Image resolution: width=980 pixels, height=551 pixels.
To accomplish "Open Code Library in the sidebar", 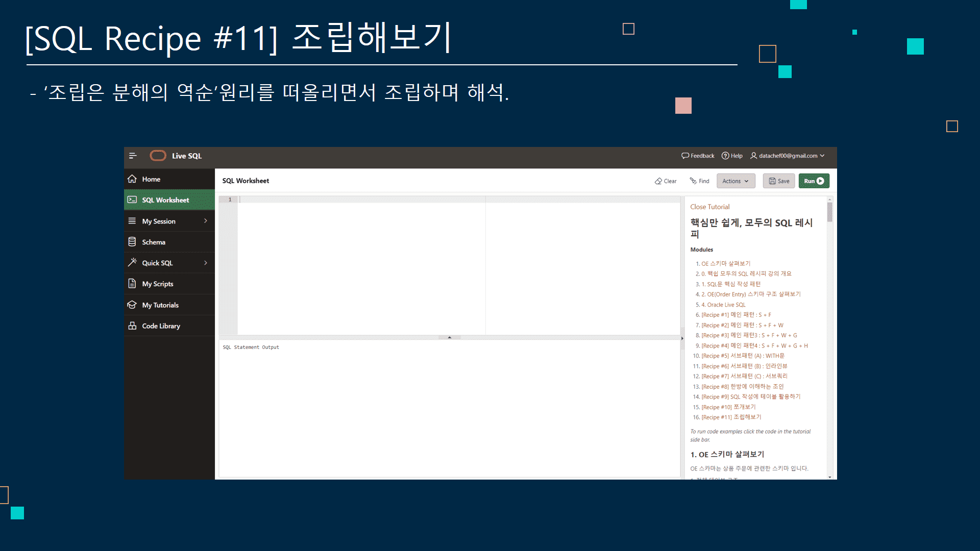I will tap(169, 325).
